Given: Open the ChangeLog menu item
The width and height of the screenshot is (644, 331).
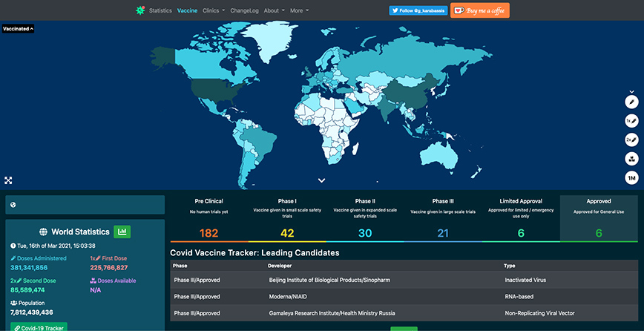Looking at the screenshot, I should tap(244, 10).
